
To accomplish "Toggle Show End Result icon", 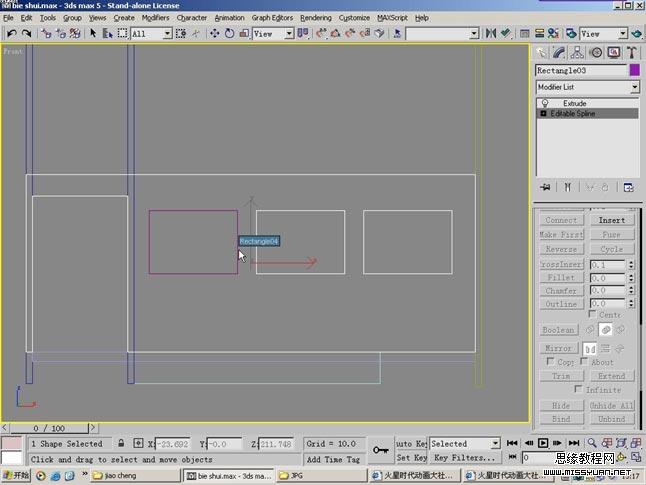I will tap(567, 187).
